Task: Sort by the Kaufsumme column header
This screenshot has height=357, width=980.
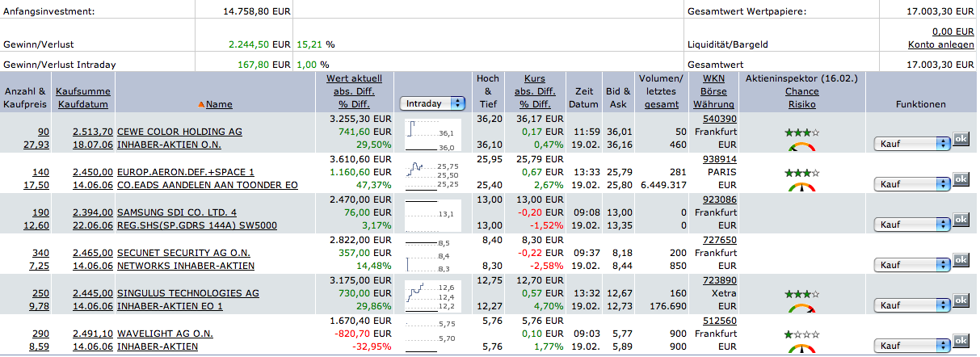Action: tap(83, 92)
